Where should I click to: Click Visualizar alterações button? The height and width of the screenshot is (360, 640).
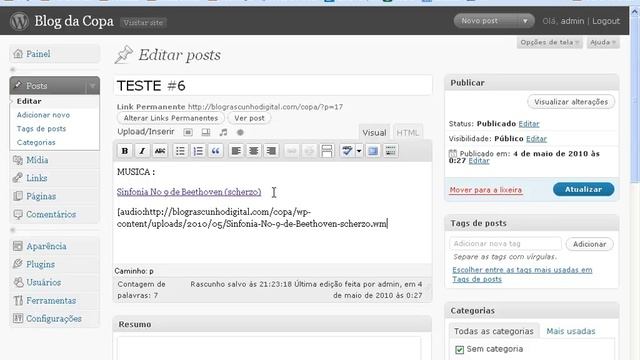click(x=571, y=102)
